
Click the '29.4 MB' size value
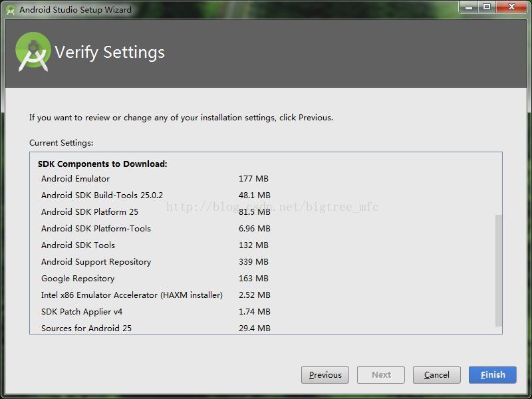(x=255, y=328)
